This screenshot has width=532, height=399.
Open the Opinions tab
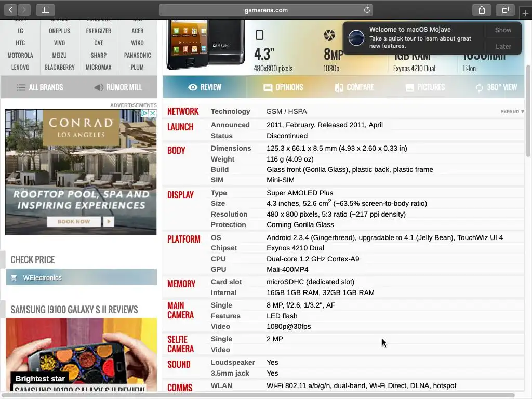[x=283, y=87]
